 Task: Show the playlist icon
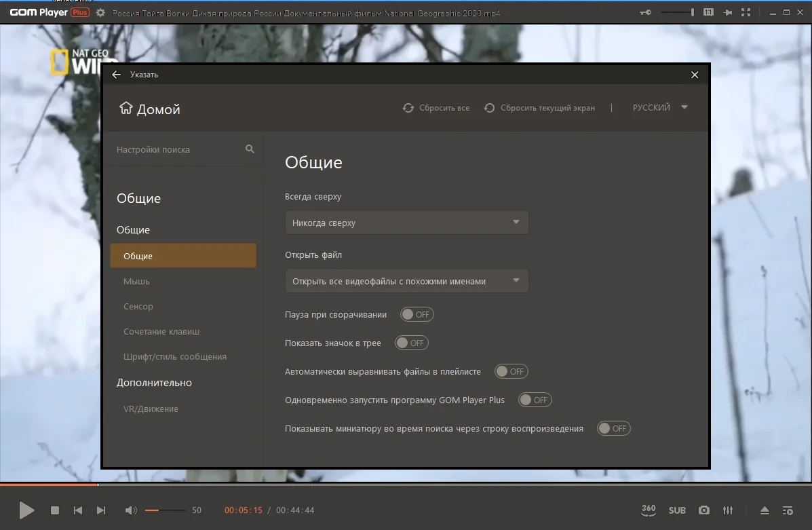point(788,510)
